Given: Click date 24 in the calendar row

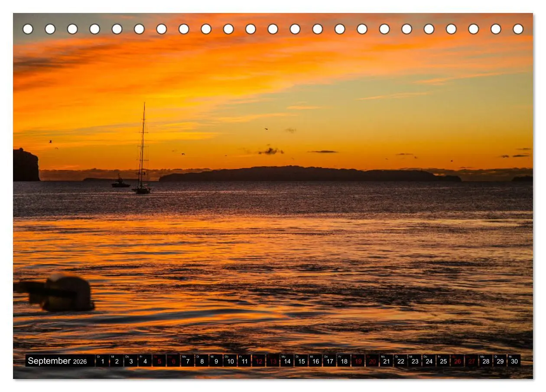Looking at the screenshot, I should (429, 361).
